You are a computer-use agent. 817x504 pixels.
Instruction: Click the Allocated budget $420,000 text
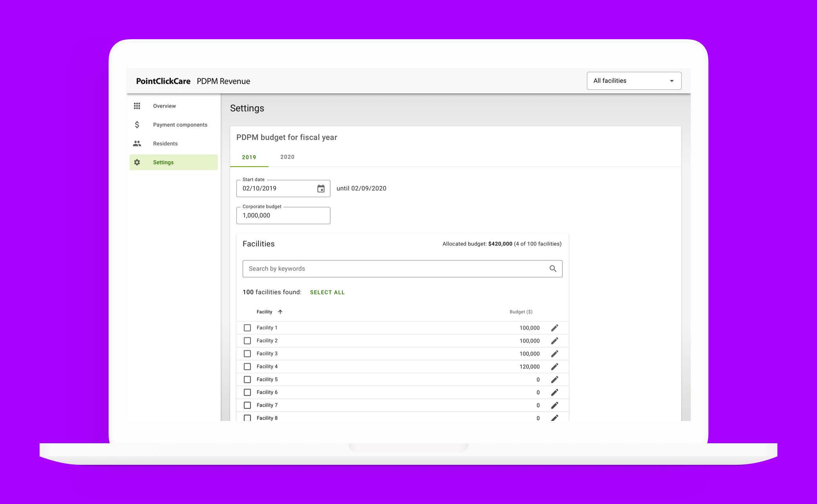[x=502, y=244]
